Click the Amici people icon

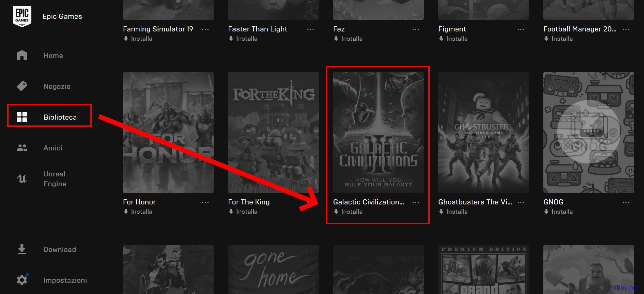pos(22,148)
